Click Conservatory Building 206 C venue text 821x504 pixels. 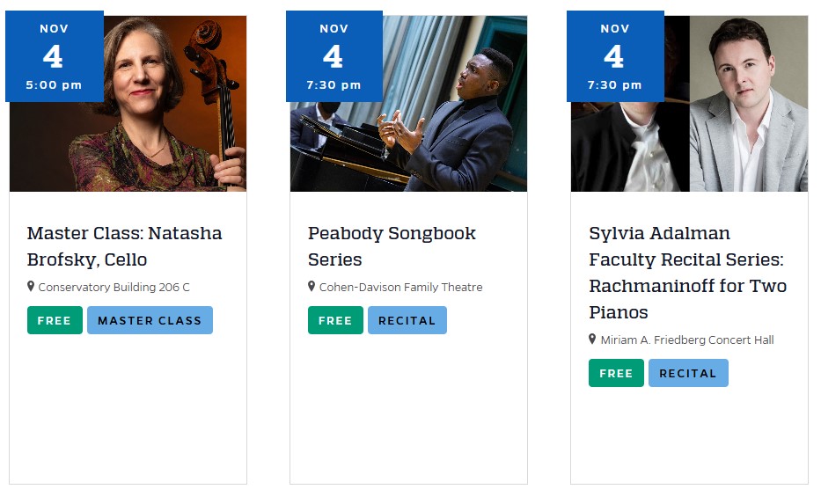click(x=114, y=288)
